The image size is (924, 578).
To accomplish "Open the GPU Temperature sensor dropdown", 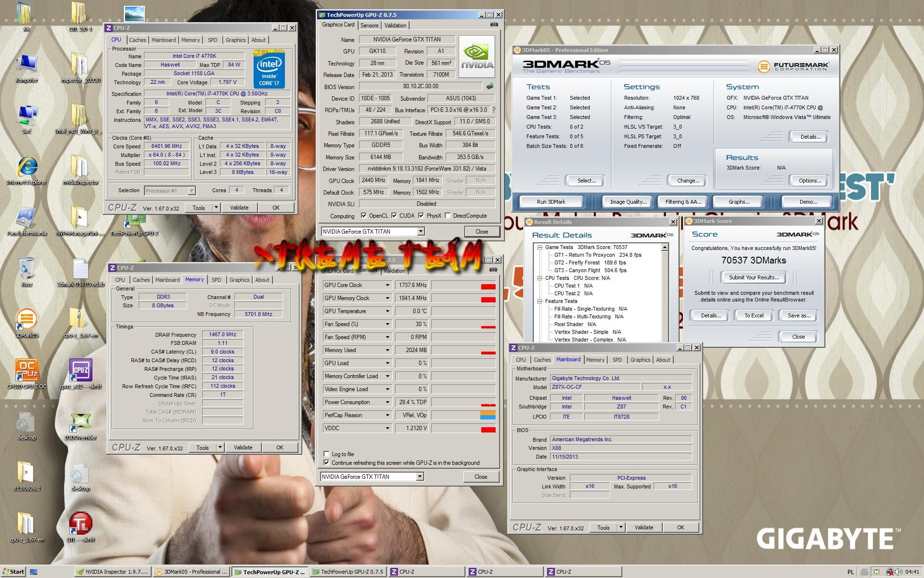I will click(387, 311).
